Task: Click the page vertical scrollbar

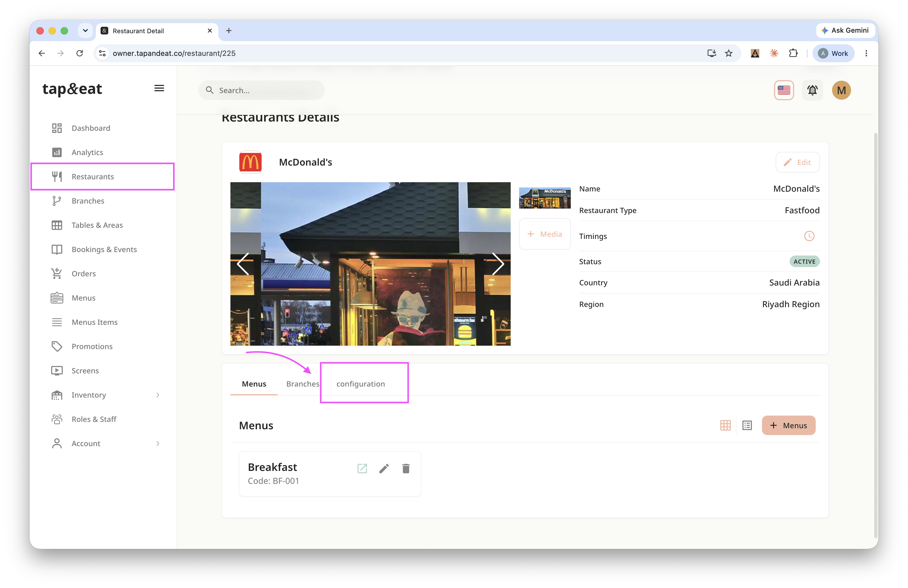Action: 875,336
